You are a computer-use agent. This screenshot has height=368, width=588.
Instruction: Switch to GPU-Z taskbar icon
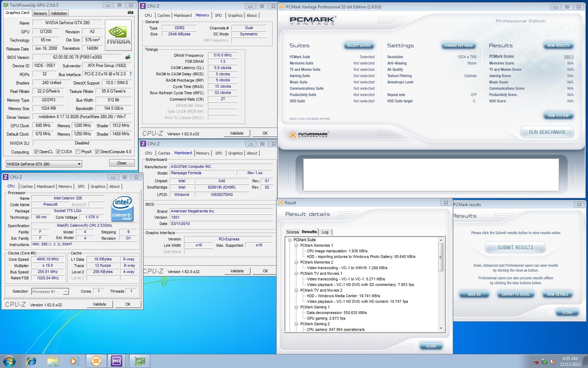(x=139, y=361)
